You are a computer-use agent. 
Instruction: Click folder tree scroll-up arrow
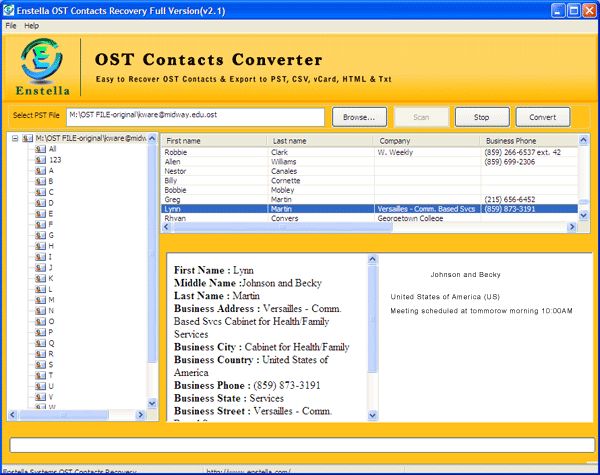coord(152,138)
